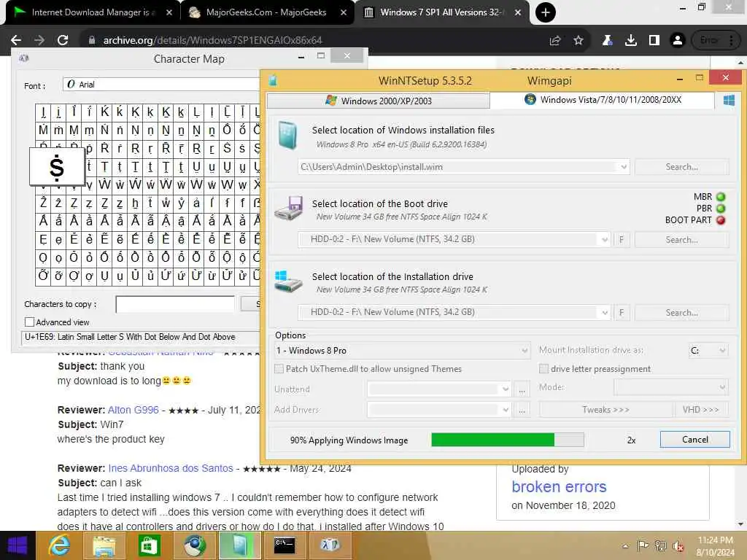Open Action Center flag in tray
The height and width of the screenshot is (560, 747).
tap(642, 546)
